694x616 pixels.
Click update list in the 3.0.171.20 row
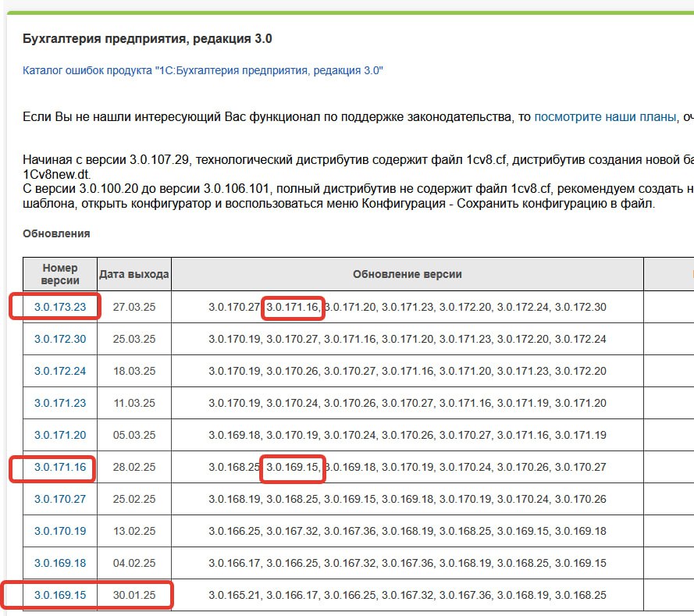point(408,435)
